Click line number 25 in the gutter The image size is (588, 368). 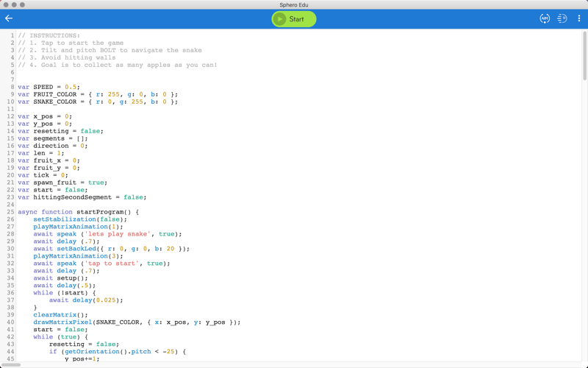[10, 212]
